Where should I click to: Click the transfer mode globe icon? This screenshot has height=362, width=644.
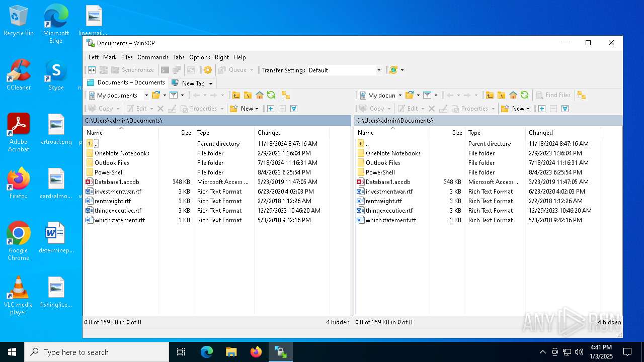click(393, 70)
